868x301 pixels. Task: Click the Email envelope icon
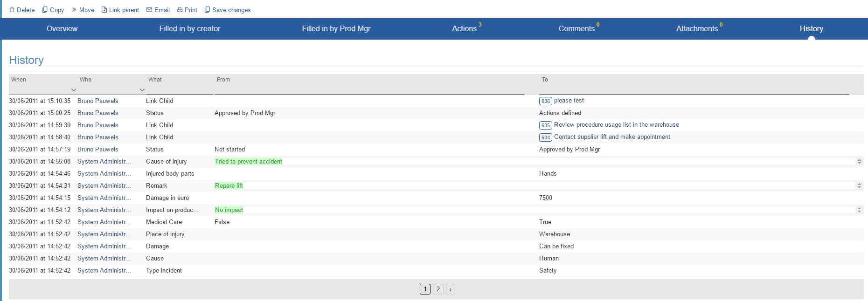pyautogui.click(x=149, y=10)
